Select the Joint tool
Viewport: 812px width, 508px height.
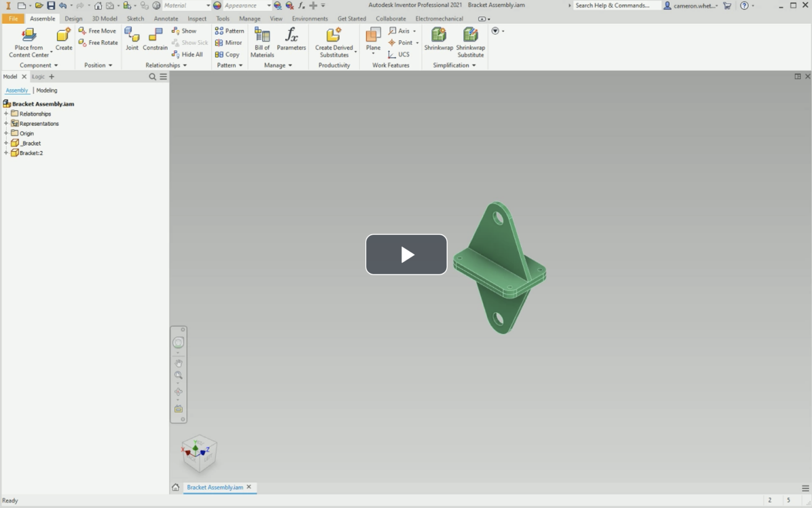coord(132,40)
